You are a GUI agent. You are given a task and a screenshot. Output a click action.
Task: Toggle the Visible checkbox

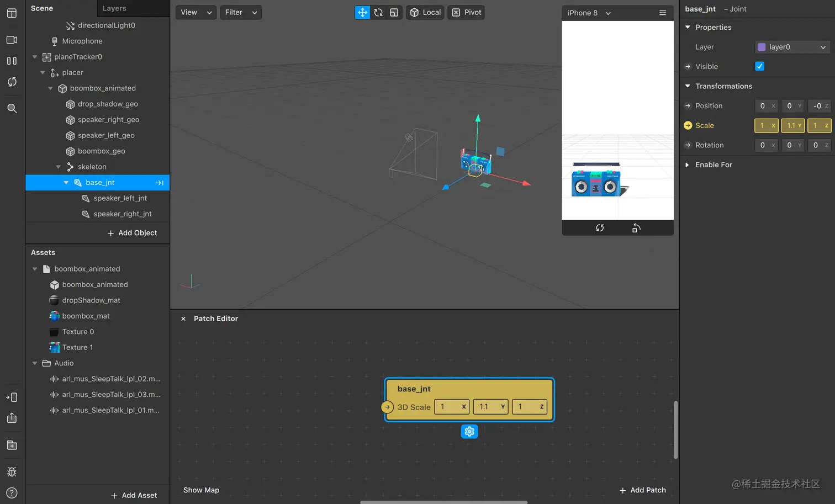point(759,66)
